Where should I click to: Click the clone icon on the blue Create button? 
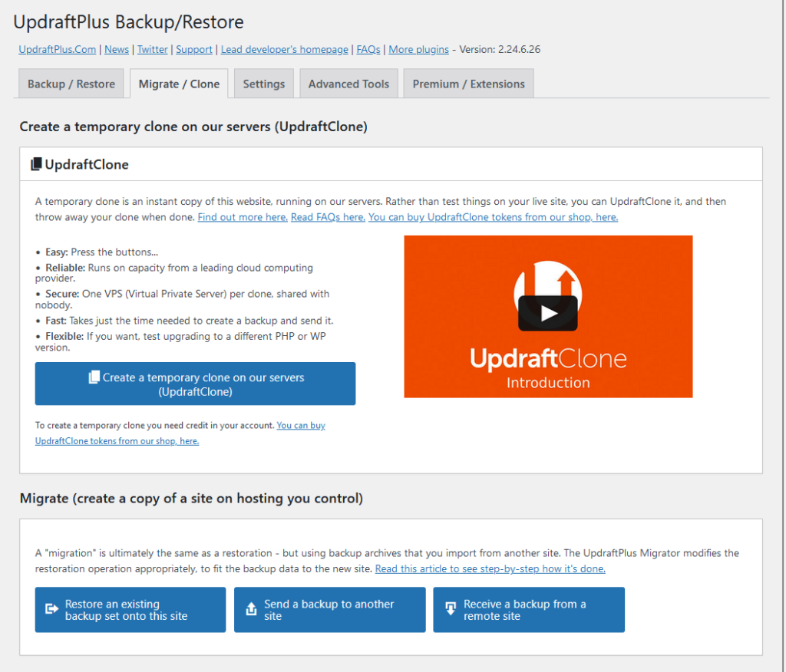(94, 377)
